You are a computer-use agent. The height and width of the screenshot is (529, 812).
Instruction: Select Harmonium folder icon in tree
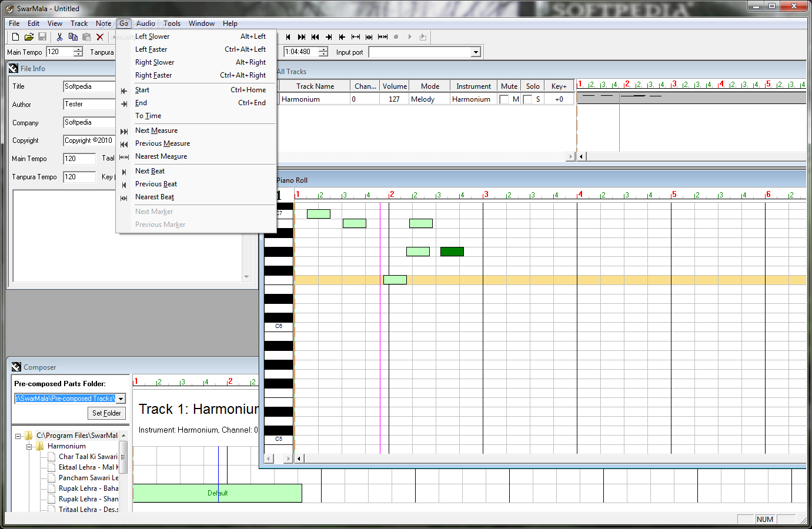point(40,446)
